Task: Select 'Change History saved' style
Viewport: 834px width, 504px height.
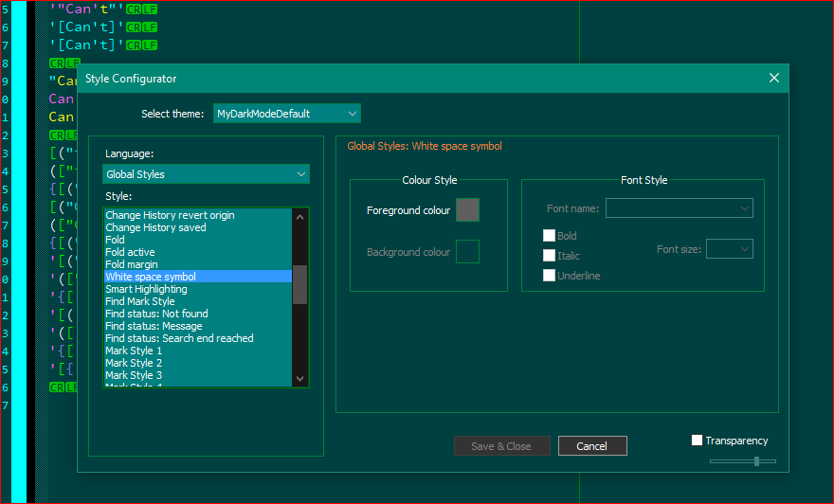Action: 155,227
